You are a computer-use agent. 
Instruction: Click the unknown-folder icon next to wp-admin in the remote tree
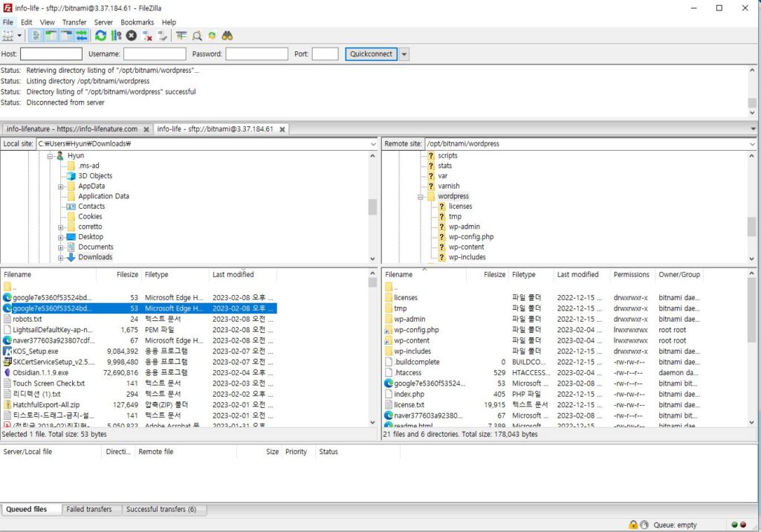coord(441,227)
